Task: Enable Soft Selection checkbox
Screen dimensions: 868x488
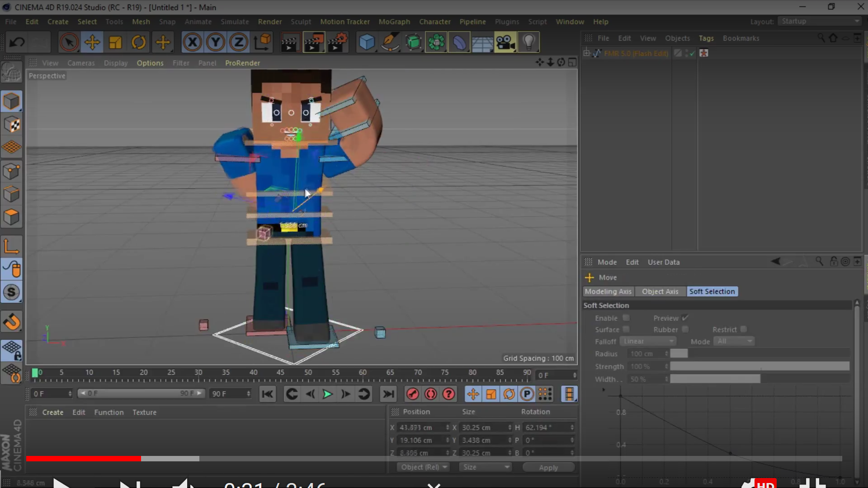Action: coord(626,318)
